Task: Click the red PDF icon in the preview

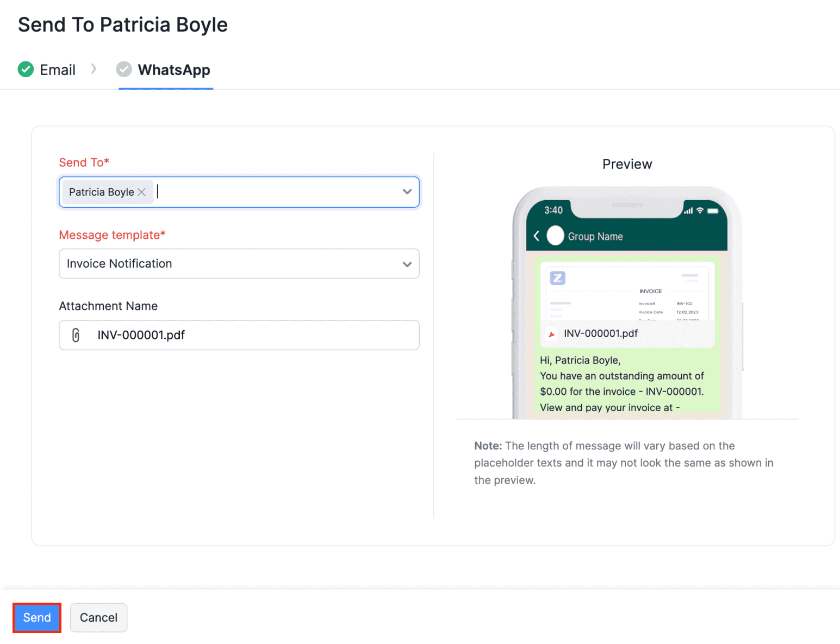Action: [x=552, y=334]
